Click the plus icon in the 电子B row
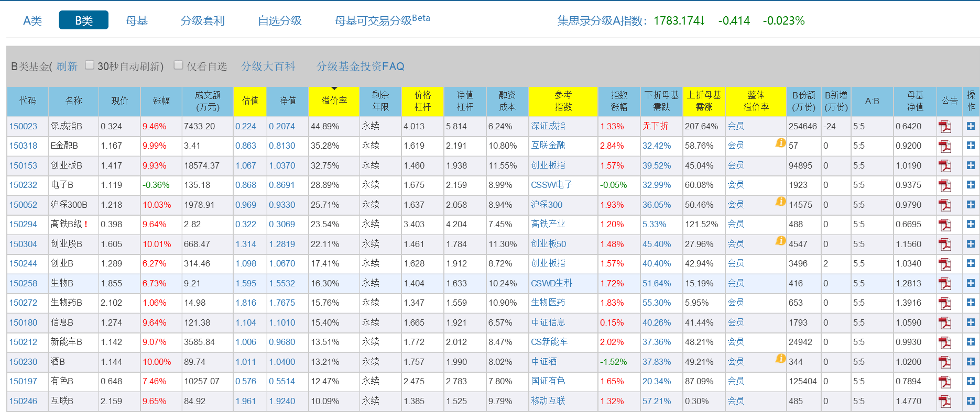This screenshot has height=412, width=980. point(971,185)
